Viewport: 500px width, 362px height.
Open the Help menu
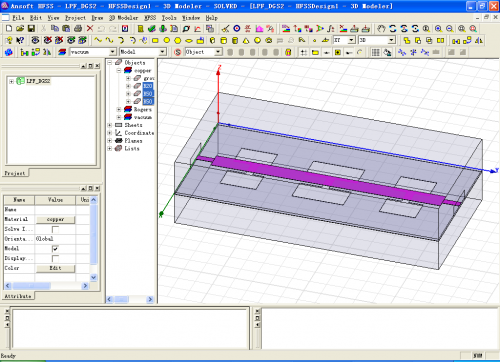(x=211, y=18)
